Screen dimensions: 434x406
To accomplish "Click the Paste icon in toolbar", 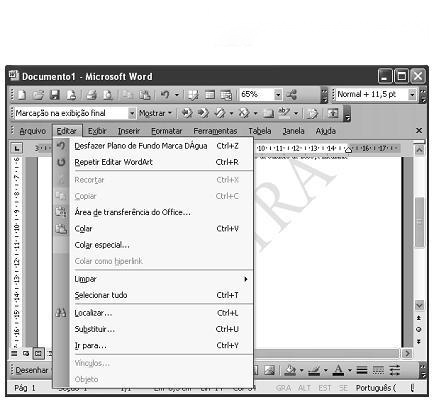I will coord(145,95).
